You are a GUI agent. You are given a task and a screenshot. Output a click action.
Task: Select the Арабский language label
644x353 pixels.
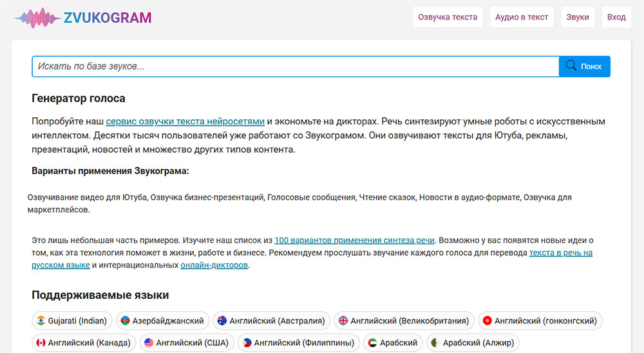tap(399, 342)
